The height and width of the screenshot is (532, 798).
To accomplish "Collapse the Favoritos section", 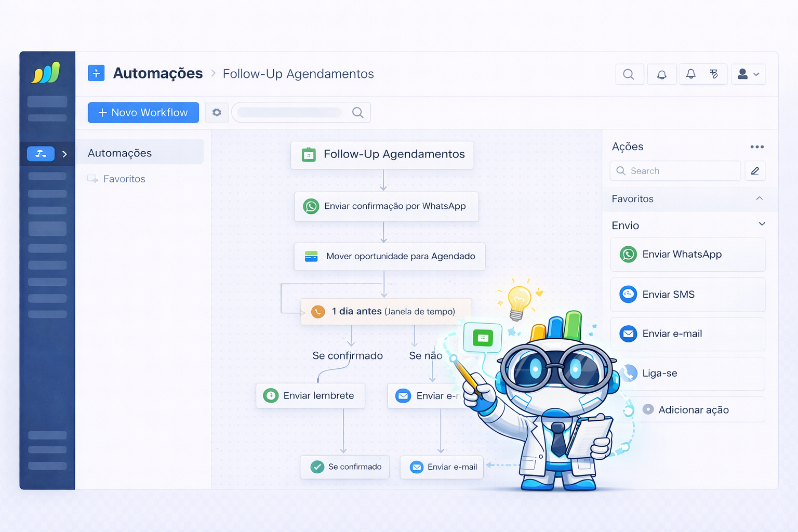I will pos(760,199).
